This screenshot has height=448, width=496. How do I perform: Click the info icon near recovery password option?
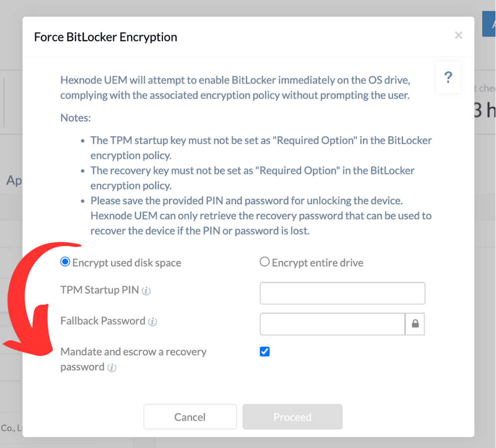[x=113, y=368]
